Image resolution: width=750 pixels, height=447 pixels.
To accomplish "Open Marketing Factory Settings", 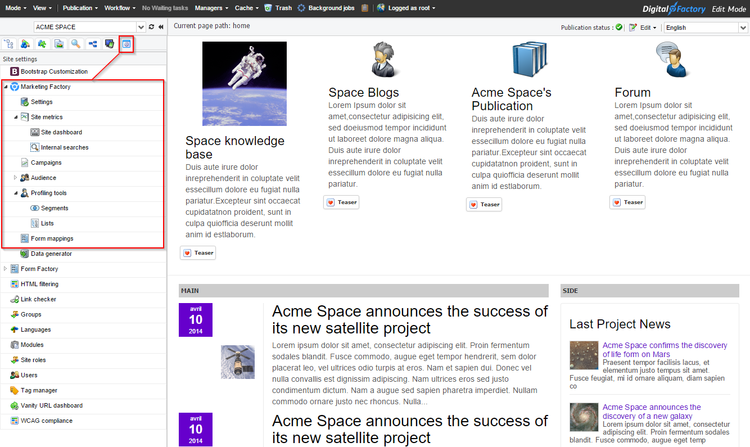I will [42, 102].
